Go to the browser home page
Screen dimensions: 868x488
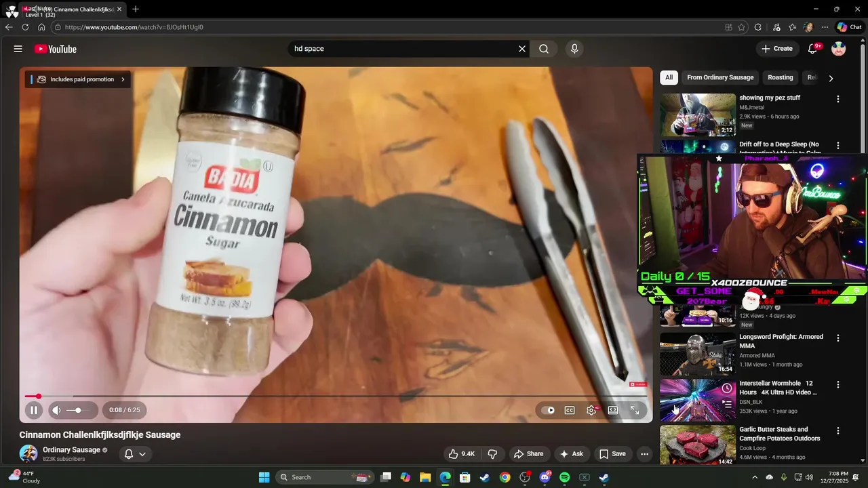coord(41,27)
